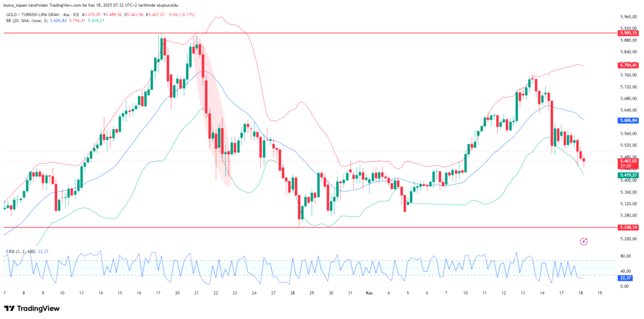Click the current price label 5.467,03
The image size is (644, 319).
pyautogui.click(x=628, y=161)
